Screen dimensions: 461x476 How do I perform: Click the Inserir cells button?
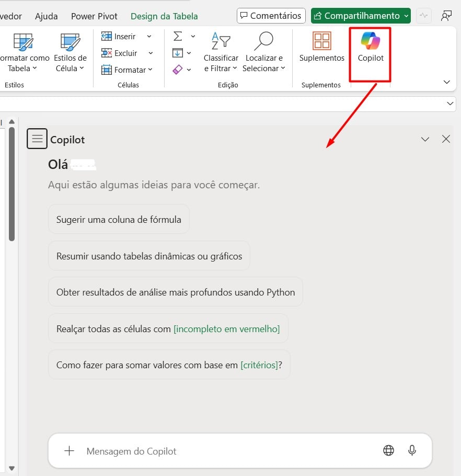(x=119, y=37)
